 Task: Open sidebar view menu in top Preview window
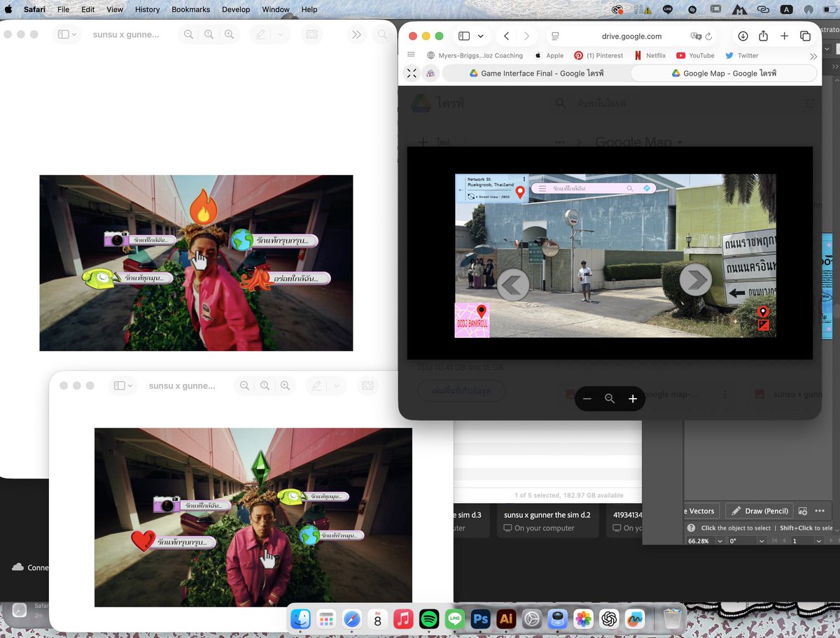[x=67, y=34]
